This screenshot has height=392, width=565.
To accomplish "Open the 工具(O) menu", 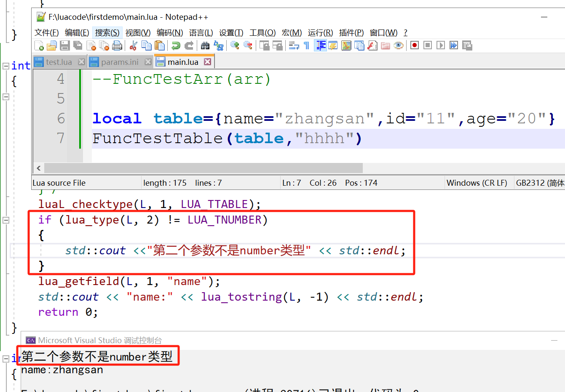I will pos(262,32).
